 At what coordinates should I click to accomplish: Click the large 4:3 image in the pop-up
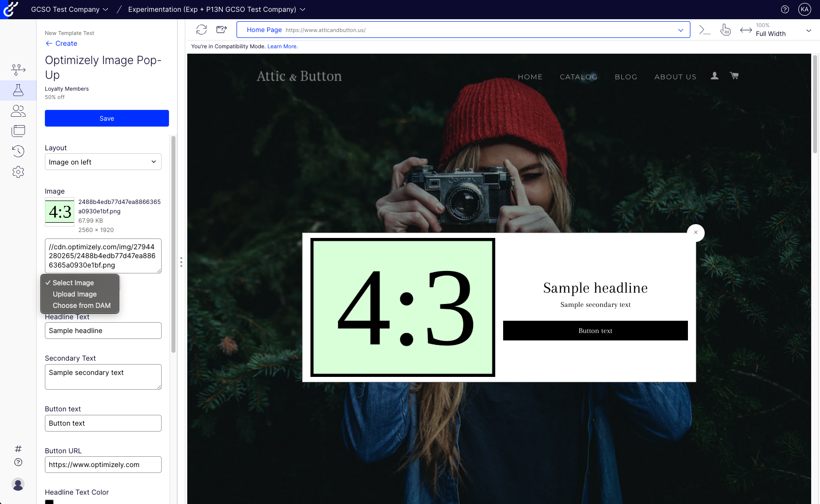pos(403,307)
